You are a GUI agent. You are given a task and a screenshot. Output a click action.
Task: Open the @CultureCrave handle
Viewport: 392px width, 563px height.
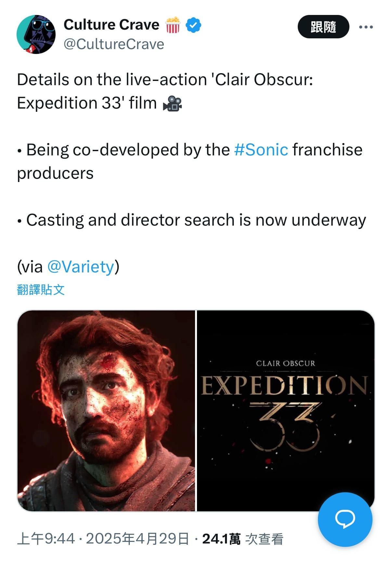click(x=114, y=44)
